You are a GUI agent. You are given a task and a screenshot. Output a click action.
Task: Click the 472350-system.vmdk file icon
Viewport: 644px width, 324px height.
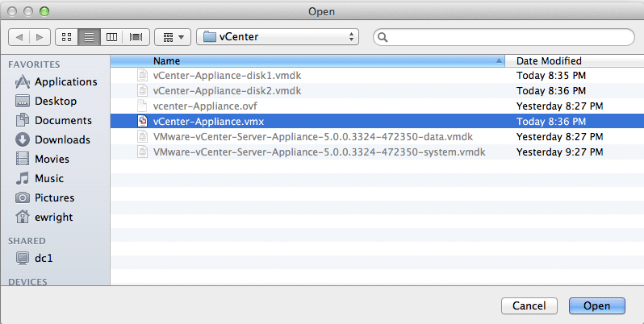click(x=142, y=152)
